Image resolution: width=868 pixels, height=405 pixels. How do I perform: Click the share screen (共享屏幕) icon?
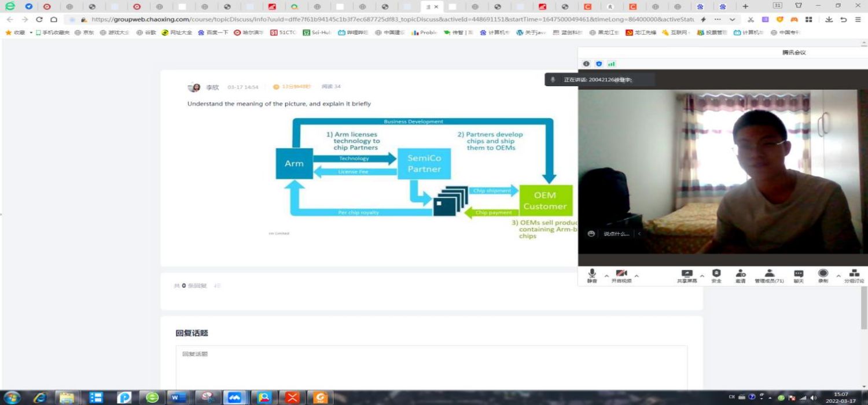[687, 274]
